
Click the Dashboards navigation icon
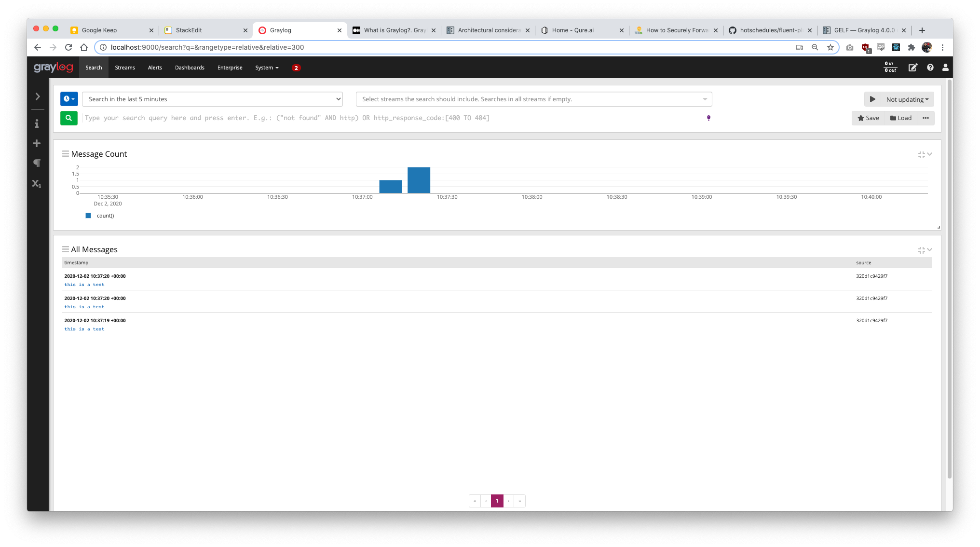[189, 67]
